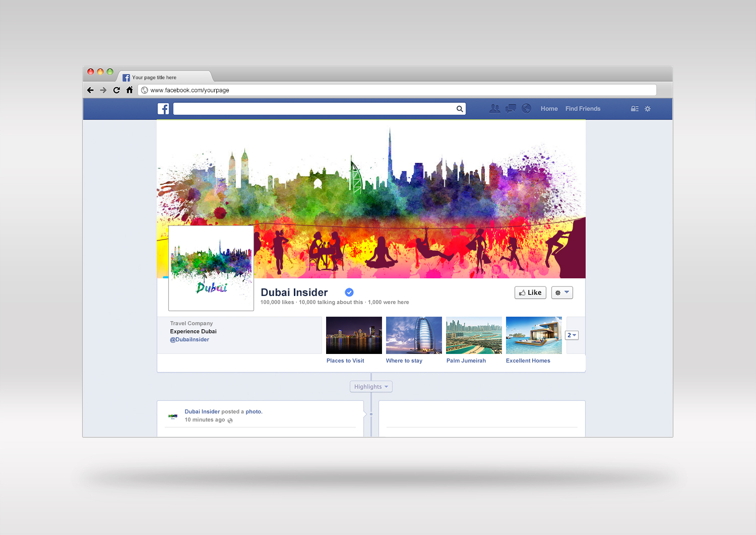Image resolution: width=756 pixels, height=535 pixels.
Task: Open the Palm Jumeirah aerial thumbnail
Action: [474, 335]
